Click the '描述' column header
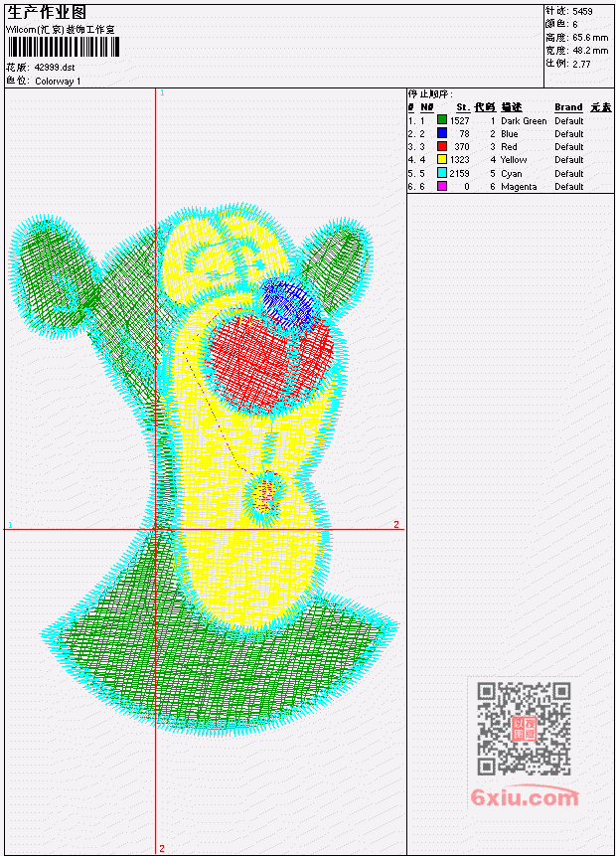Viewport: 616px width, 856px height. 512,107
